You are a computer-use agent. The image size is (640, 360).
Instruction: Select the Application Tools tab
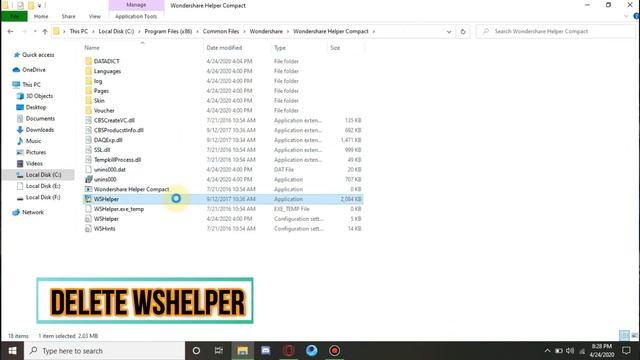136,16
